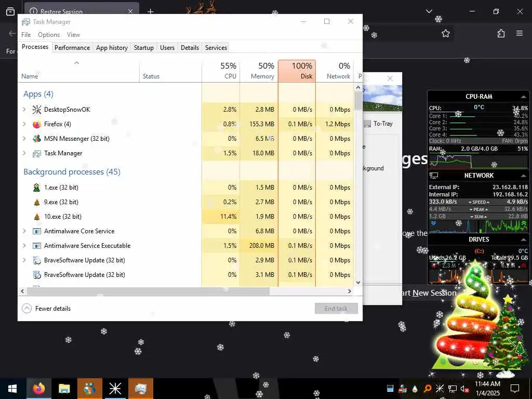Viewport: 532px width, 399px height.
Task: Click Fewer details button
Action: (x=46, y=309)
